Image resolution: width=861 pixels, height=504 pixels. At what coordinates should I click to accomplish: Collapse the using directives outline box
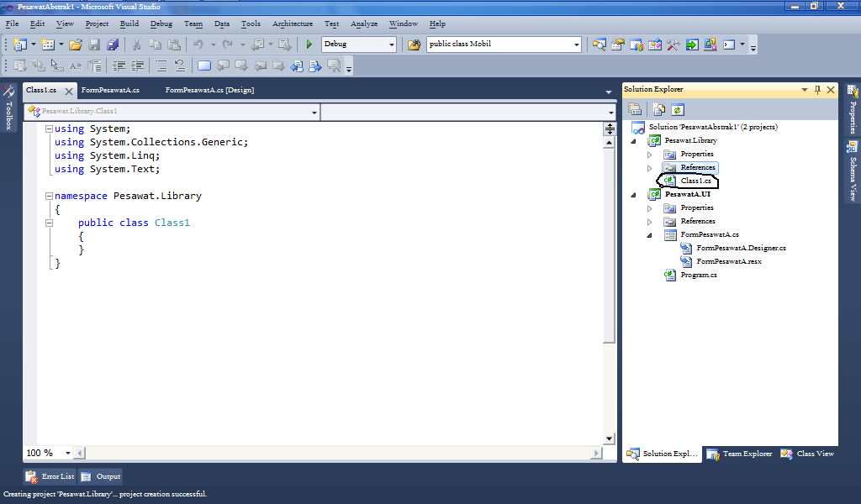click(49, 129)
